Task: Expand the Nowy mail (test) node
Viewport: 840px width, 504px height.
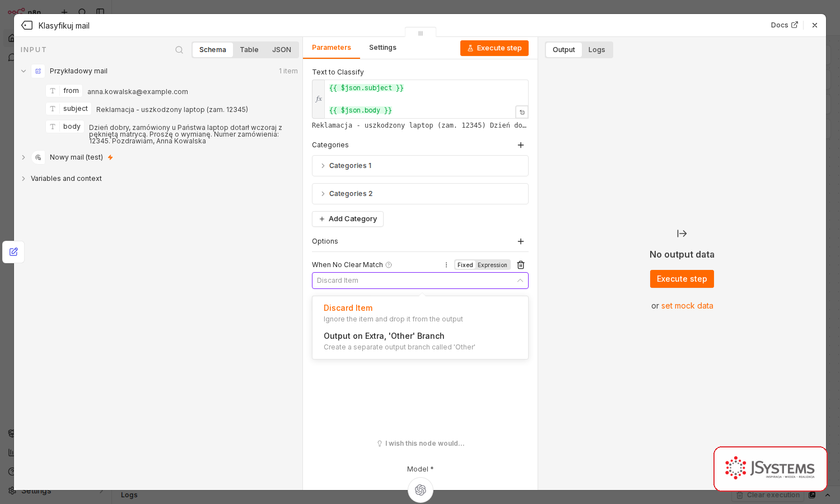Action: click(24, 157)
